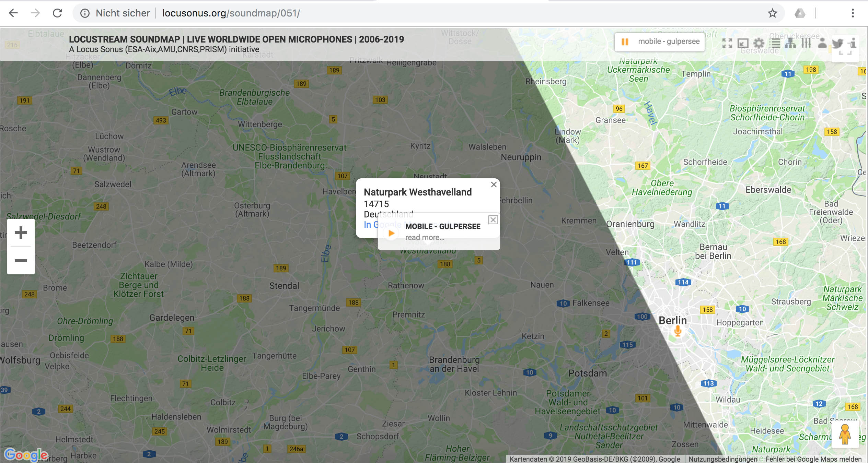Click the Berlin microphone marker

click(678, 331)
